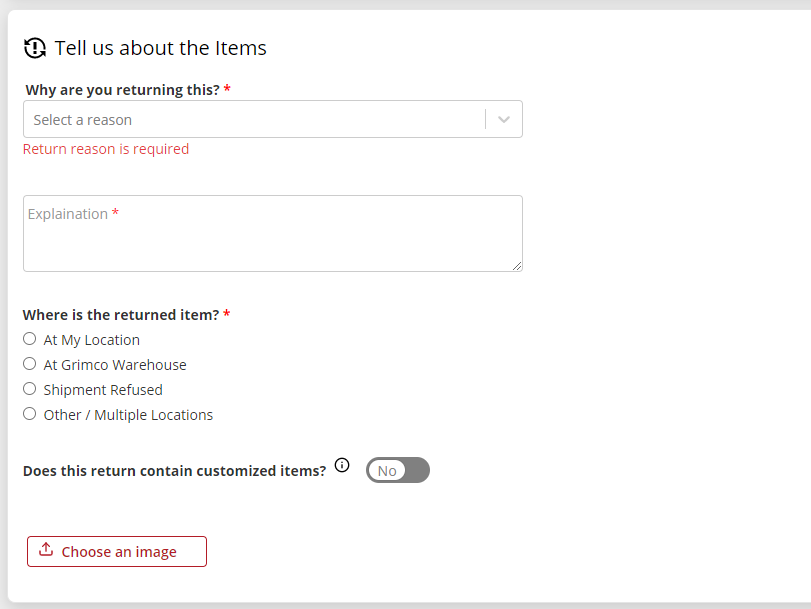
Task: Click the "Tell us about the Items" heading
Action: click(160, 48)
